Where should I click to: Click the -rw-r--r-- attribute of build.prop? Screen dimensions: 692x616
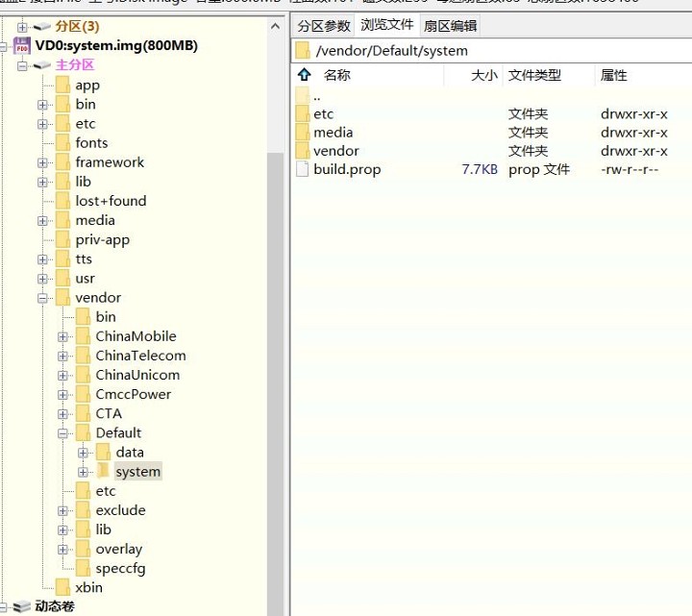[x=630, y=169]
